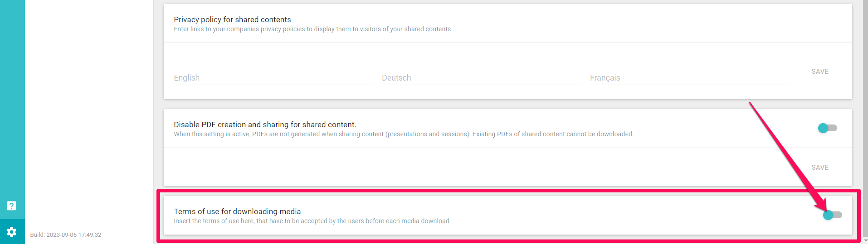Click the Build timestamp text

tap(66, 235)
